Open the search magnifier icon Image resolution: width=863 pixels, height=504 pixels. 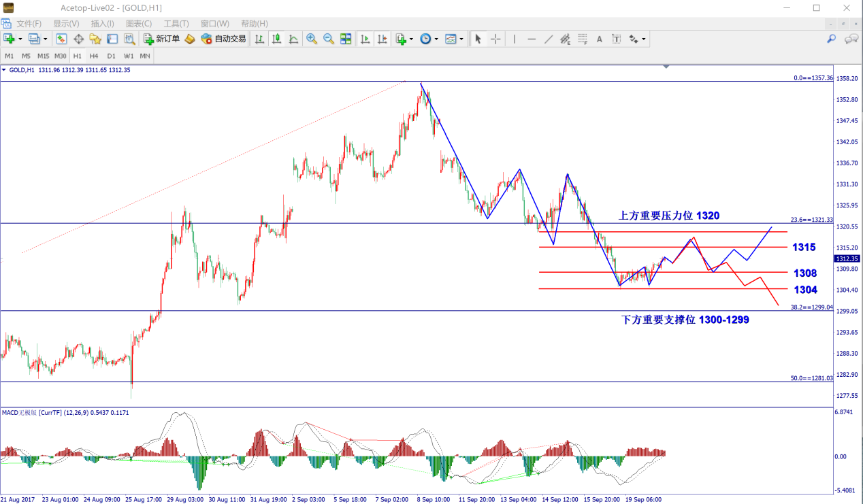click(x=831, y=39)
